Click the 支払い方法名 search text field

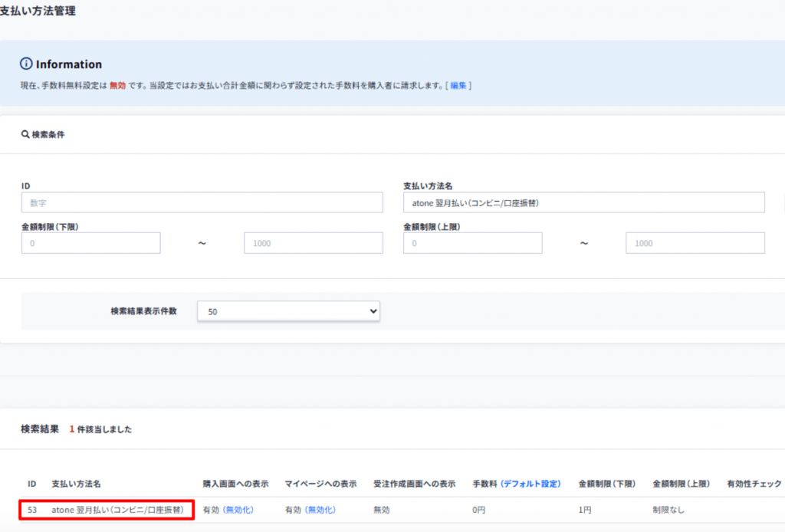point(583,202)
